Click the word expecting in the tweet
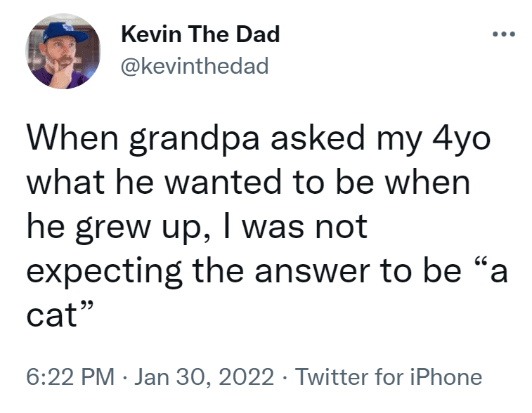 point(104,273)
